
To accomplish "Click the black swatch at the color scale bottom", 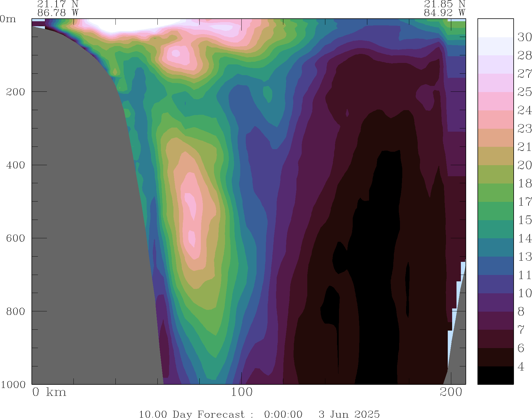I will pos(495,375).
